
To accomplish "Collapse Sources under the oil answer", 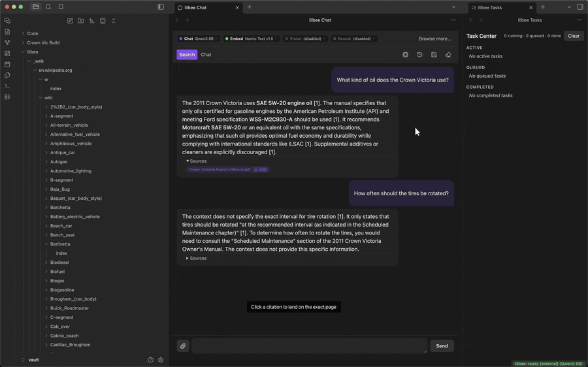I will (x=197, y=161).
